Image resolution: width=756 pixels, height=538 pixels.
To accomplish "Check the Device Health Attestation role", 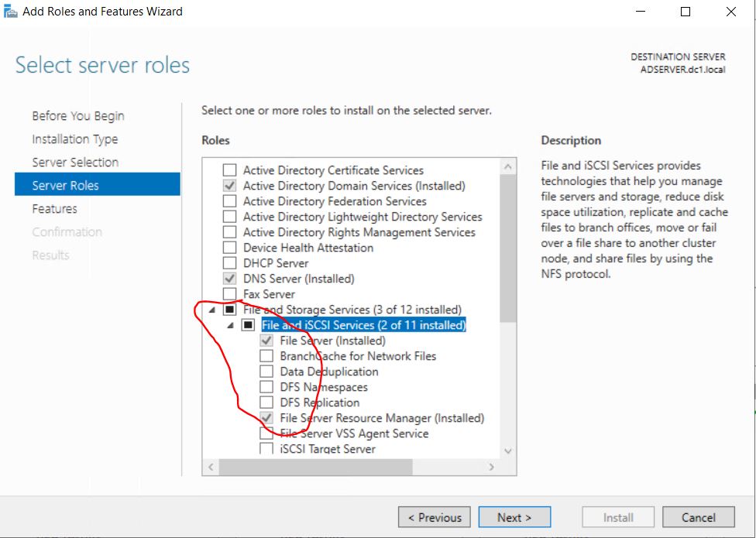I will [229, 247].
